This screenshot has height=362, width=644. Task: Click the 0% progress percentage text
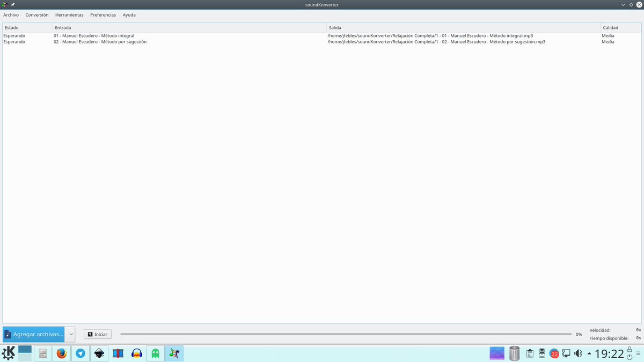click(x=579, y=334)
